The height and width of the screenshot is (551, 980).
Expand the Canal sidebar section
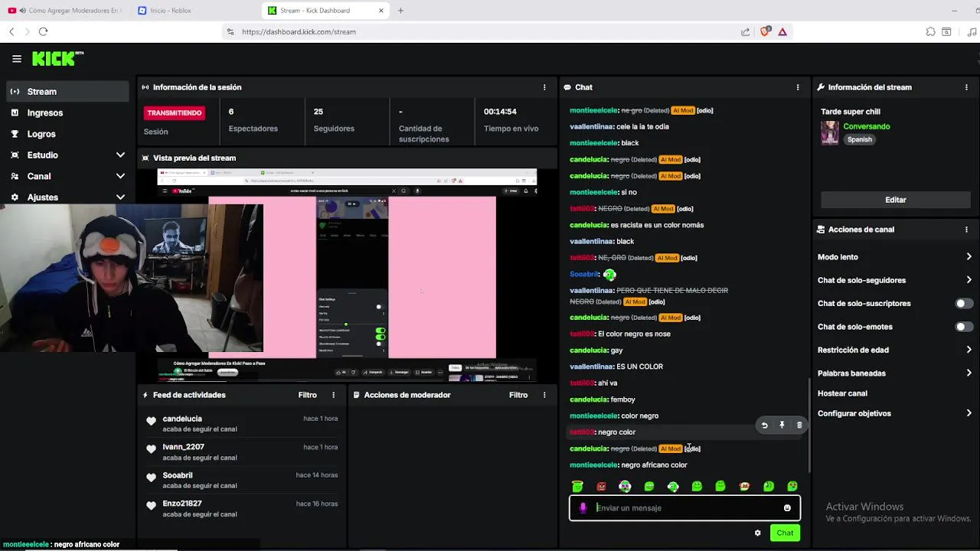click(x=120, y=176)
